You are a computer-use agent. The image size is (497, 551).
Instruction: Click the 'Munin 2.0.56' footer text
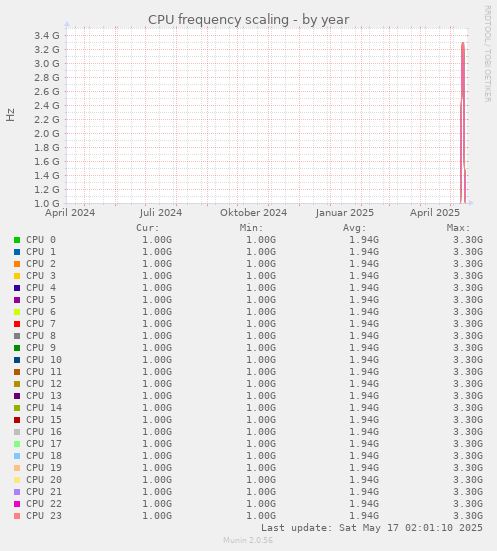(x=248, y=540)
